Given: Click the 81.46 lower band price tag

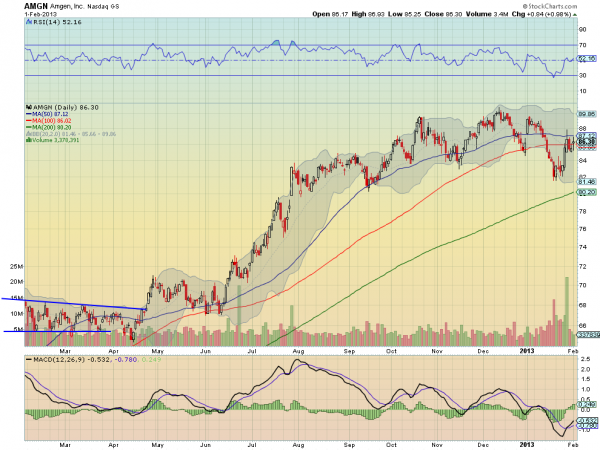Looking at the screenshot, I should click(587, 182).
